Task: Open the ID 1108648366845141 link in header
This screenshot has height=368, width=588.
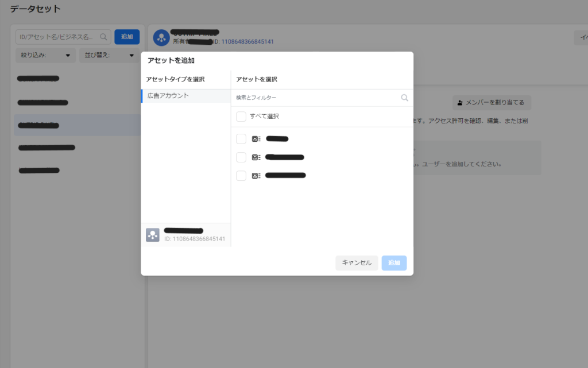Action: coord(247,42)
